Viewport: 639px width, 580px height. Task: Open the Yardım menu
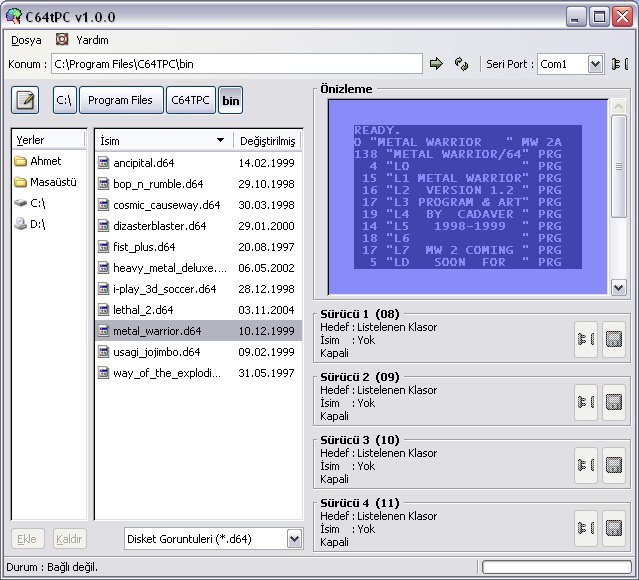92,40
